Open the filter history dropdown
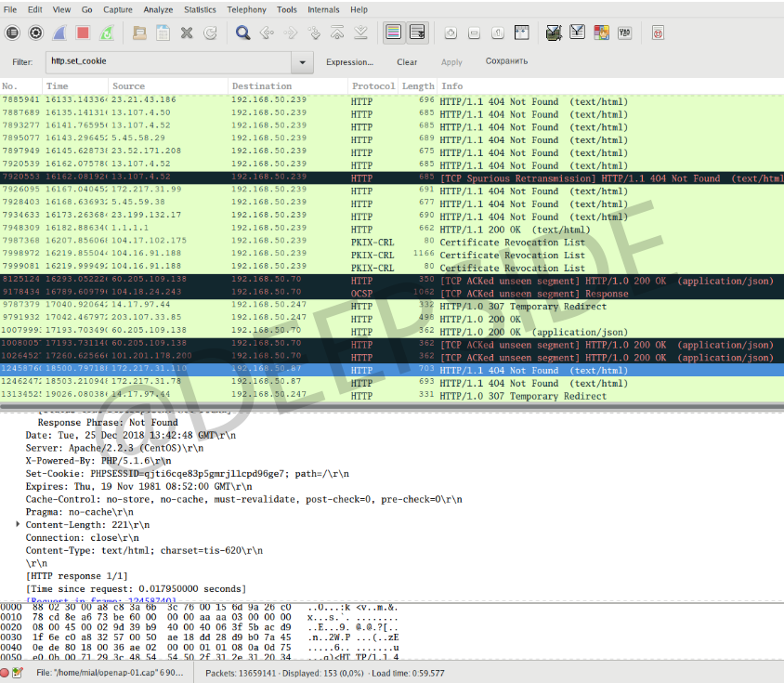This screenshot has height=683, width=784. pyautogui.click(x=301, y=62)
